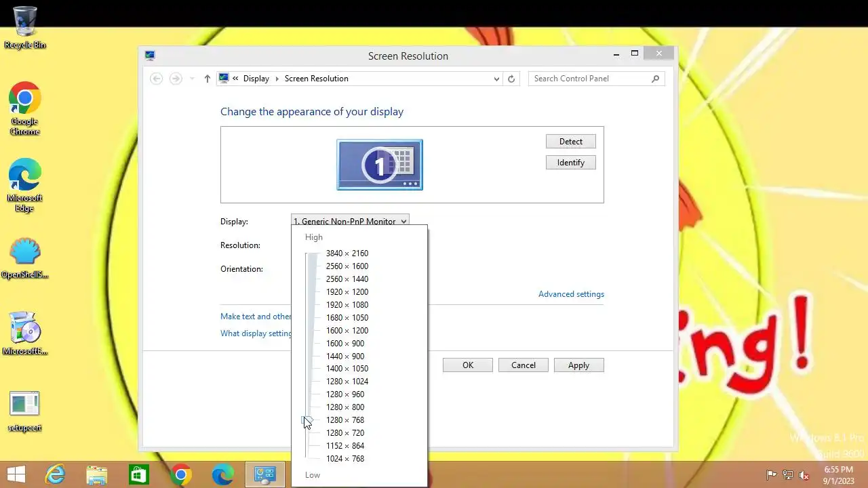868x488 pixels.
Task: Open the Display combo box
Action: [x=350, y=221]
